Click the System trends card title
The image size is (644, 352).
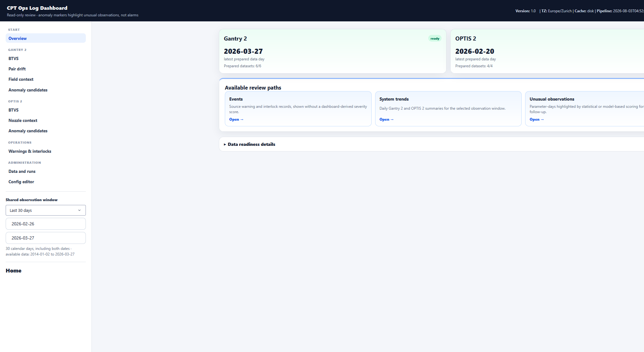[x=394, y=99]
